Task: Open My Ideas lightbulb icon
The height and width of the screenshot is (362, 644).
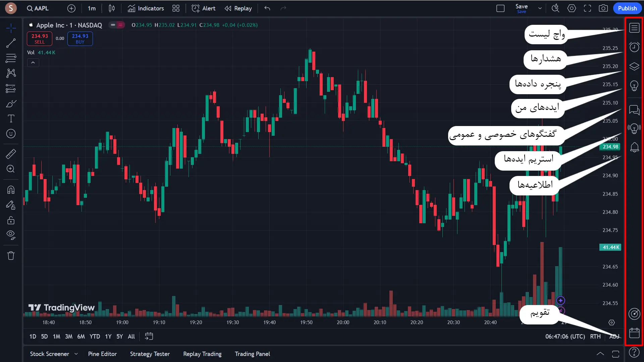Action: pos(634,86)
